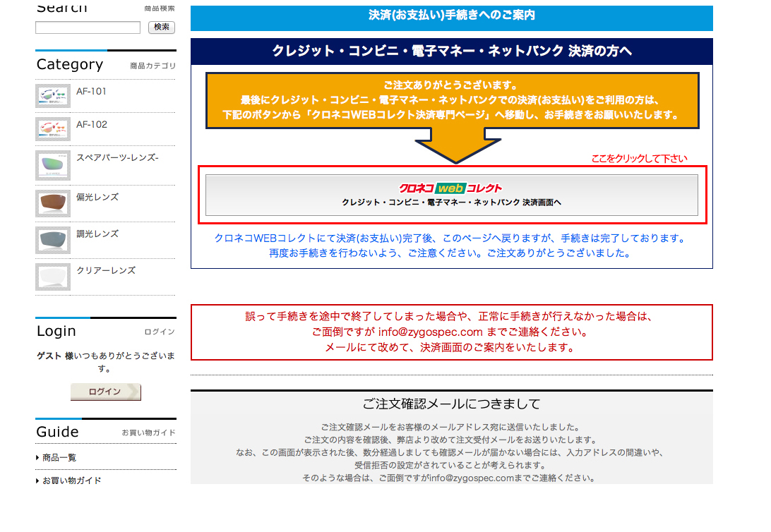Click the Guide section heading
Image resolution: width=771 pixels, height=532 pixels.
57,432
